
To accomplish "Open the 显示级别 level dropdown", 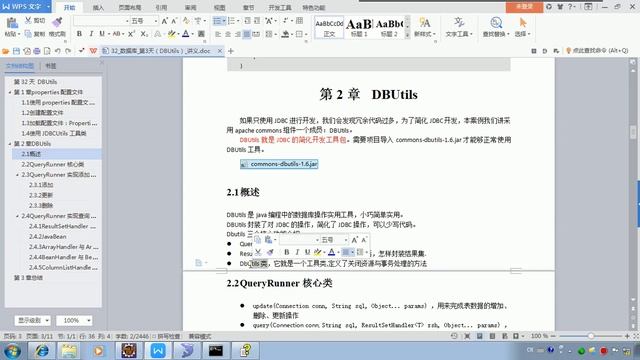I will click(33, 320).
